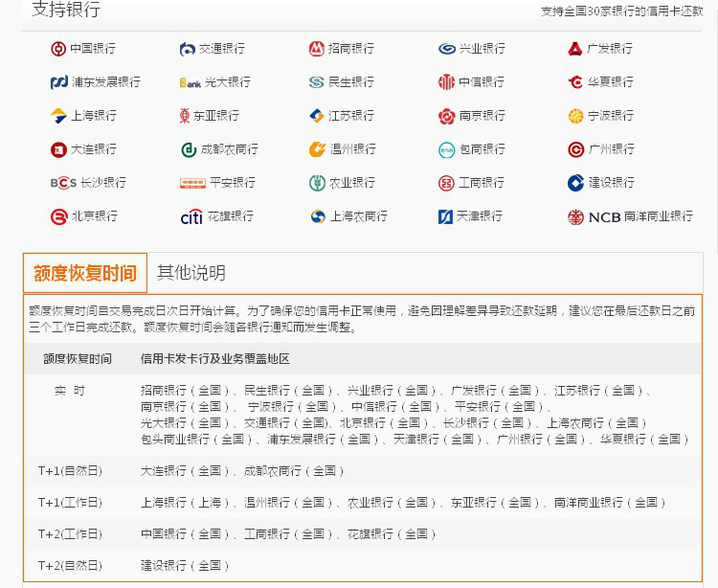Switch to the 额度恢复时间 tab
The width and height of the screenshot is (718, 588).
pos(85,273)
